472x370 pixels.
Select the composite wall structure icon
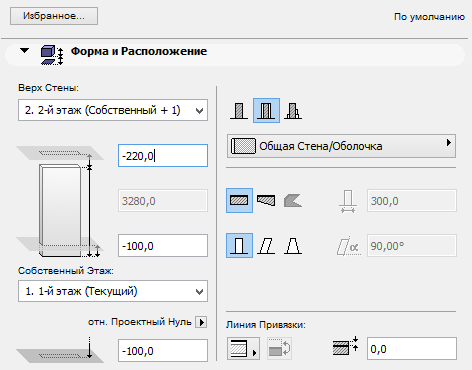[266, 111]
